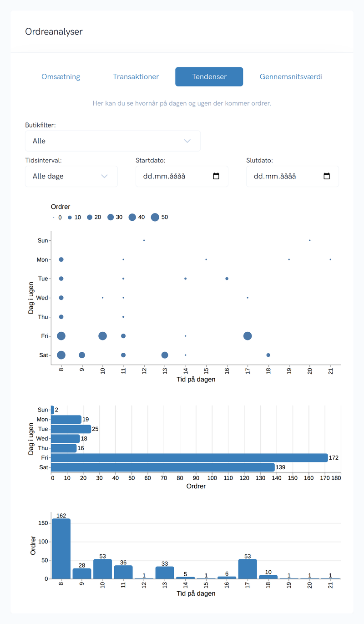Select the Saturday bubble at hour 9
364x624 pixels.
click(x=82, y=355)
